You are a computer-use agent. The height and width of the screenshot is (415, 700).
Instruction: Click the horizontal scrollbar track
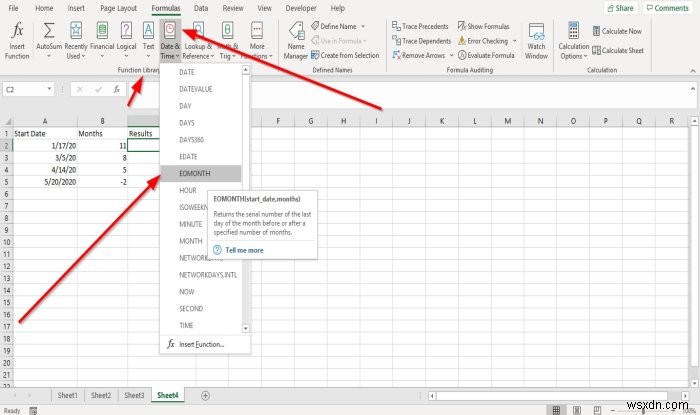coord(551,396)
